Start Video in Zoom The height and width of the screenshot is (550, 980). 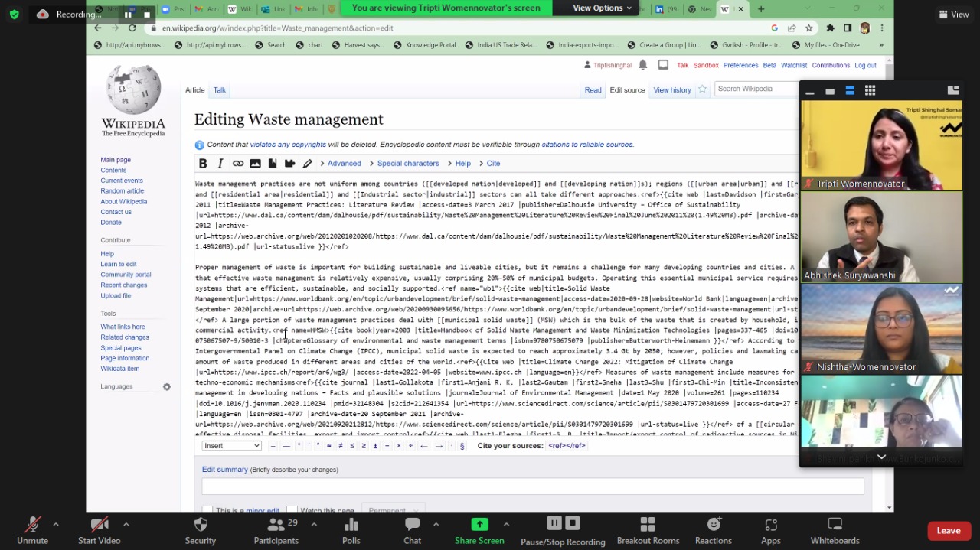(x=99, y=531)
